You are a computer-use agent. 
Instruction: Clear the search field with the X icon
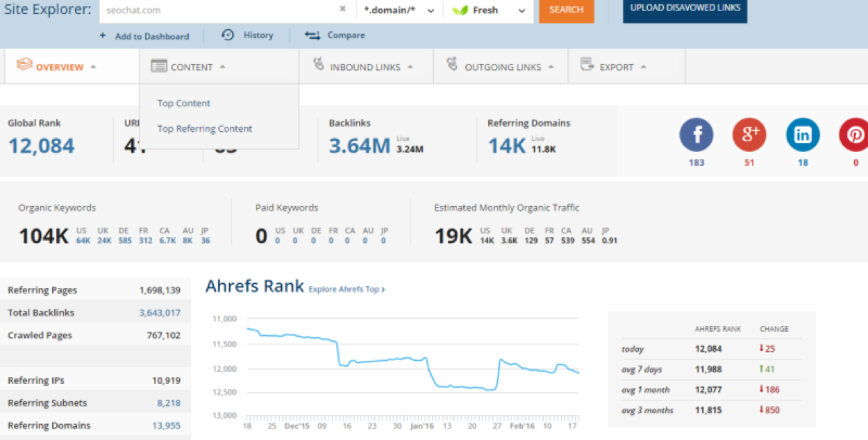click(342, 10)
